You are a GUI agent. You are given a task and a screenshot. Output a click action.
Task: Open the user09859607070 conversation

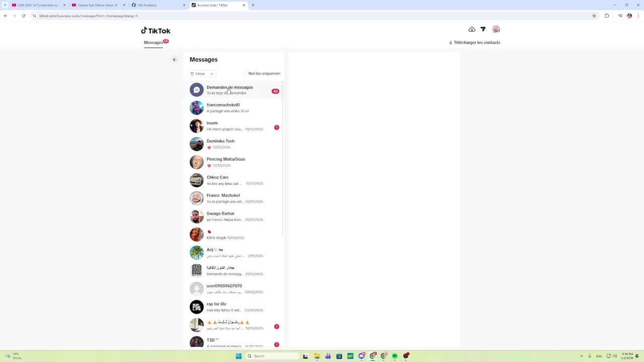234,289
